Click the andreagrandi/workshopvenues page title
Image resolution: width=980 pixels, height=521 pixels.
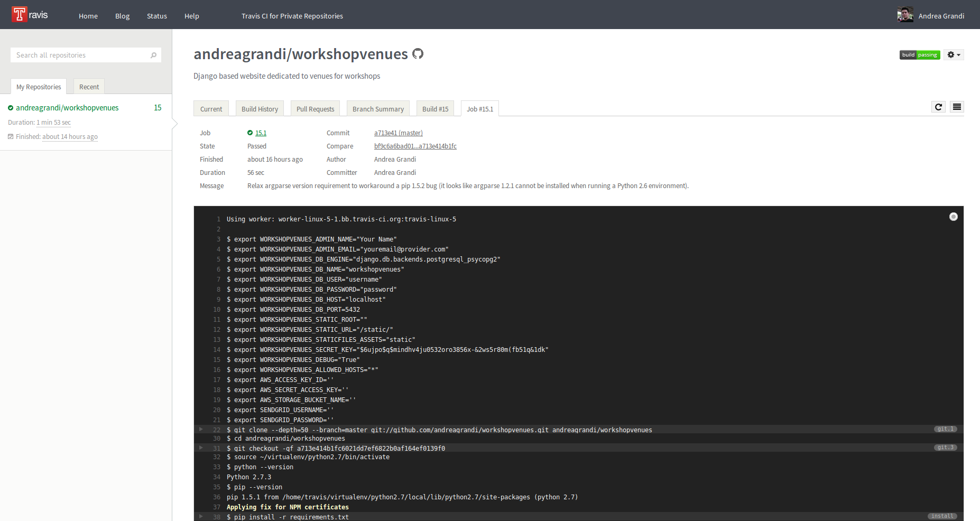[301, 54]
